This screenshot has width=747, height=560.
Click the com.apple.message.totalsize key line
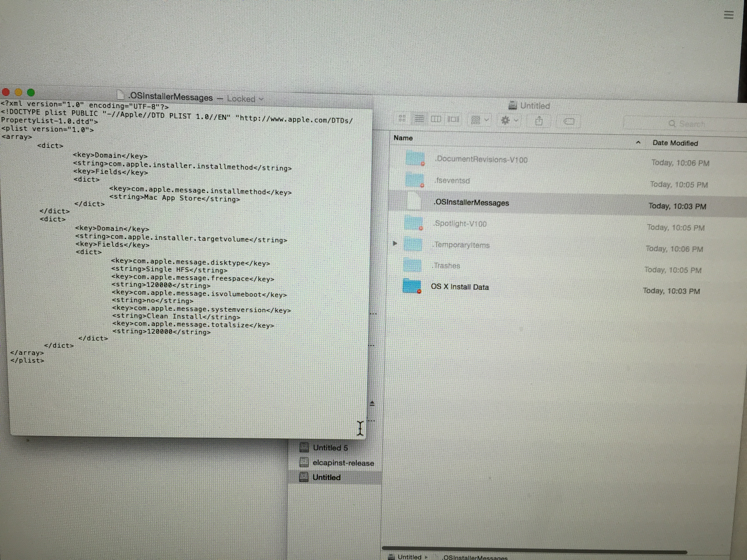193,325
